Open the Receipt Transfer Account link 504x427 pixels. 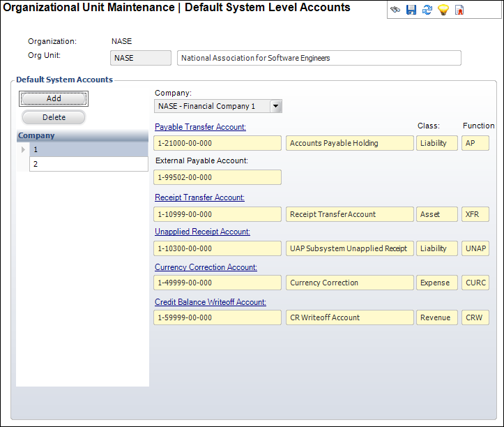pos(199,197)
